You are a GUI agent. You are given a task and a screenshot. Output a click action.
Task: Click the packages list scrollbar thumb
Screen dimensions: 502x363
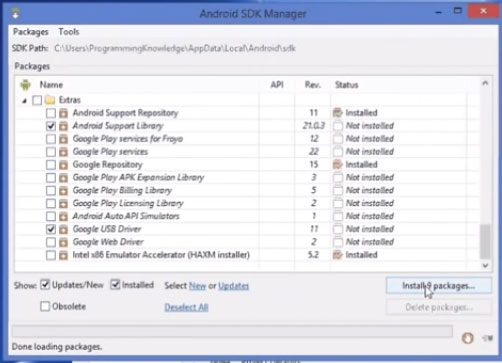click(x=485, y=241)
